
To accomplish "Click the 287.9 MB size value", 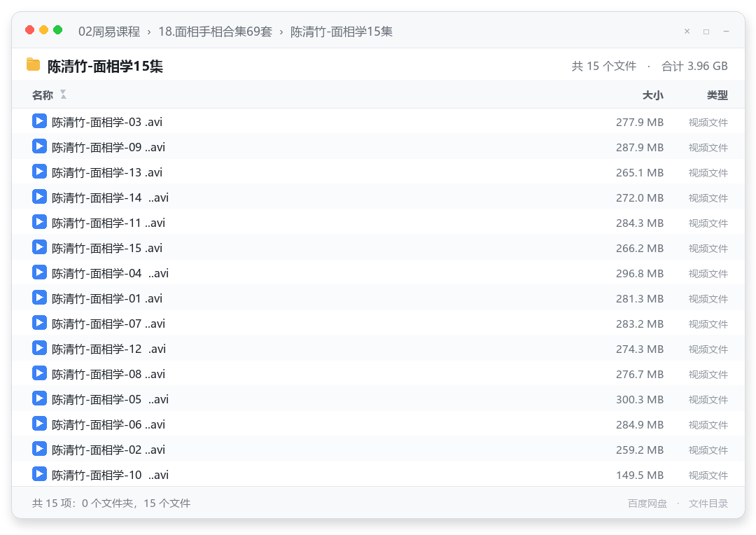I will (x=640, y=148).
